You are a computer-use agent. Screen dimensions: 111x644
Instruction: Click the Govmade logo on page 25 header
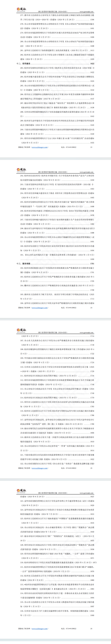pos(21,330)
